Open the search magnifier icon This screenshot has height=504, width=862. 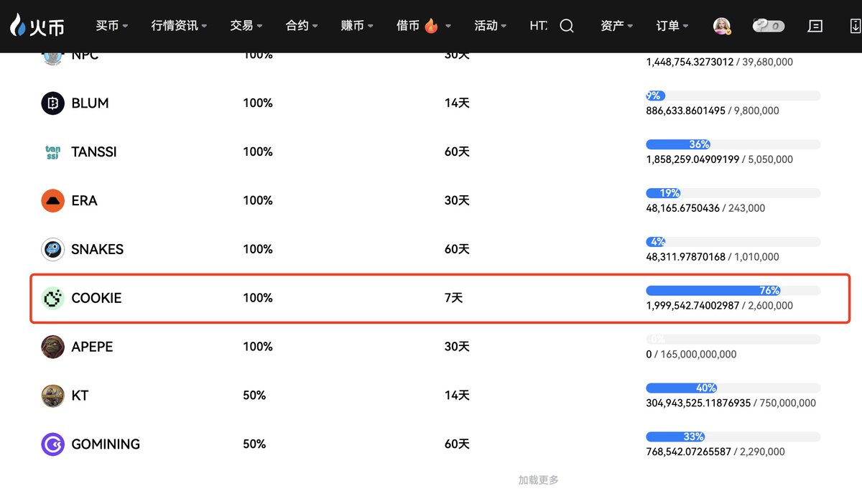567,26
